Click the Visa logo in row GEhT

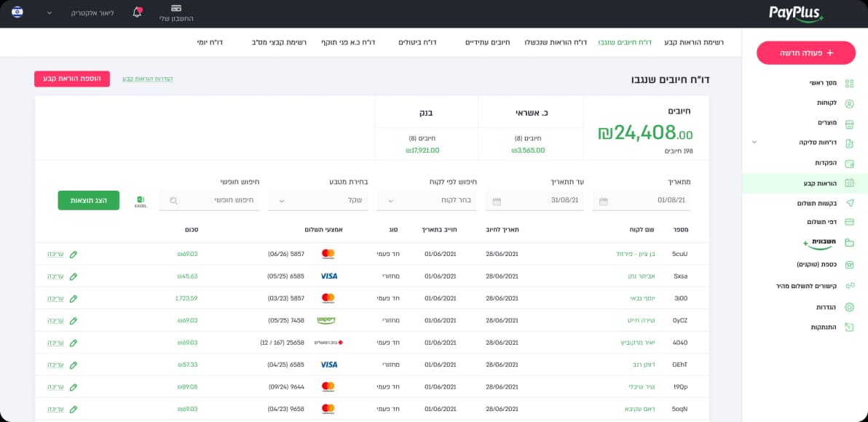(x=329, y=365)
